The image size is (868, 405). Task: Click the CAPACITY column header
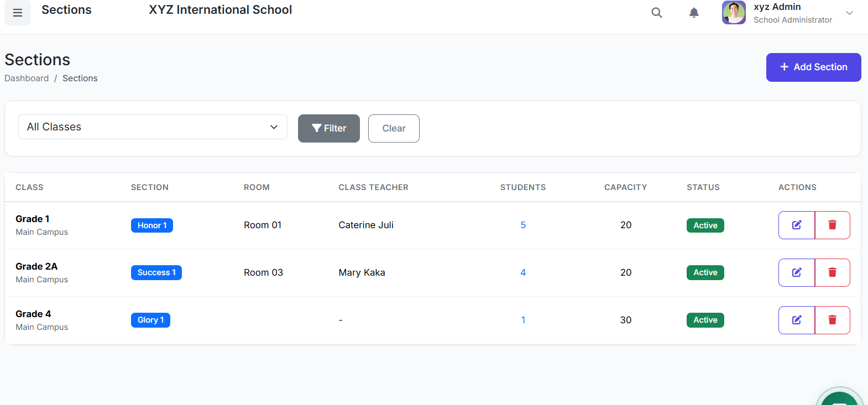[625, 187]
